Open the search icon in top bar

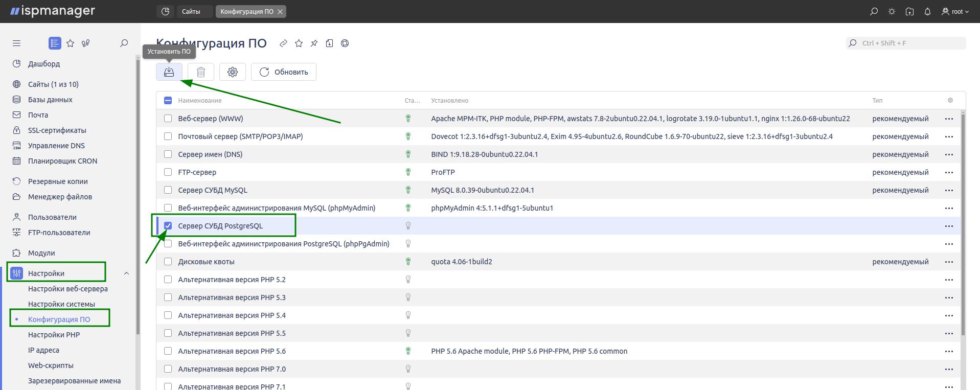pos(874,11)
